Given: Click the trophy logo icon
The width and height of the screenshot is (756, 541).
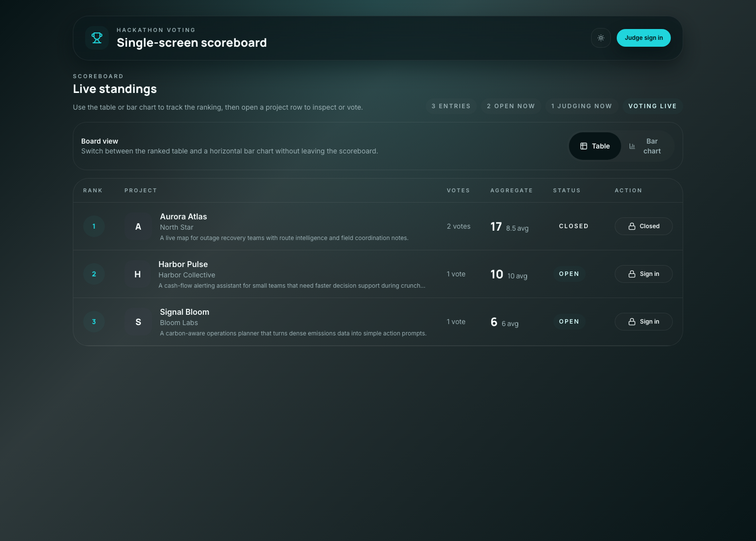Looking at the screenshot, I should point(97,38).
